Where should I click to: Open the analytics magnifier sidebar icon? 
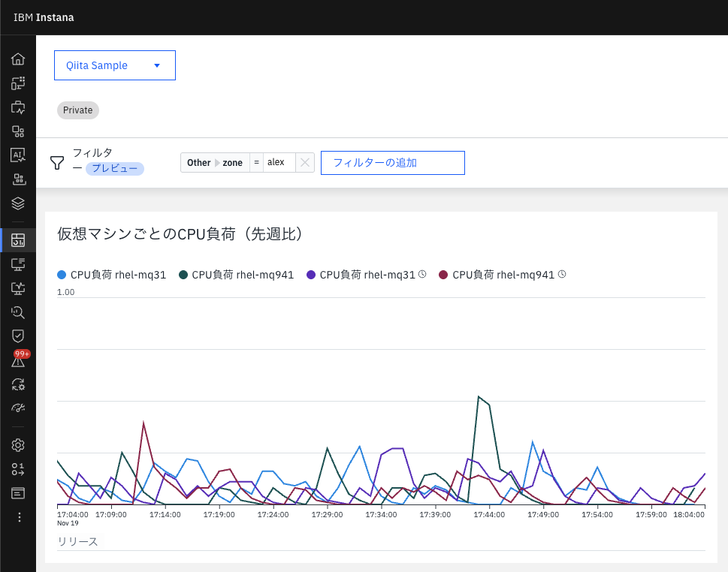tap(17, 312)
